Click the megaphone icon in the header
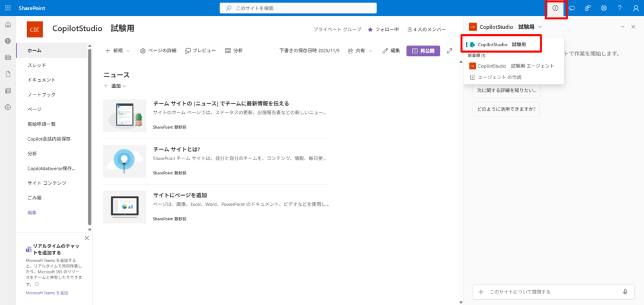The width and height of the screenshot is (644, 305). 571,8
